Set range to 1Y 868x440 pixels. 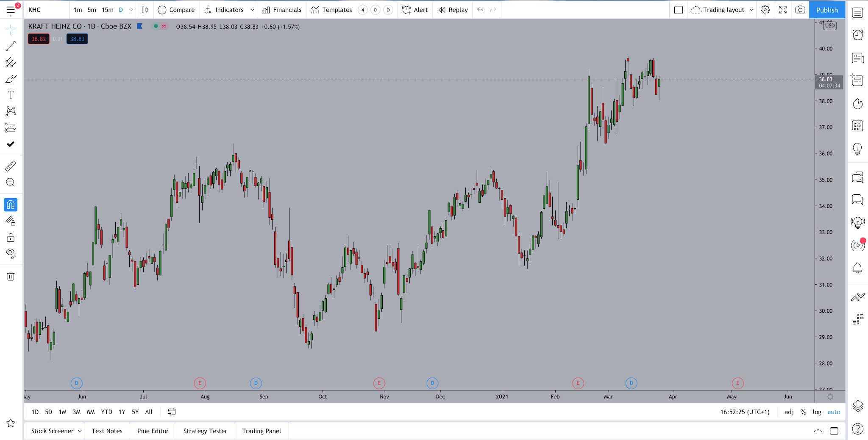(x=122, y=412)
